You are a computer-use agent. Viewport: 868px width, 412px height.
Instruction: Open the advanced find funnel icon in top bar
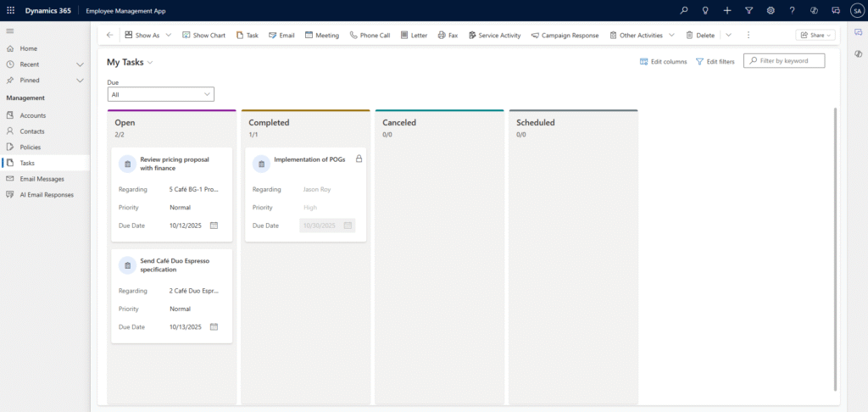point(748,10)
